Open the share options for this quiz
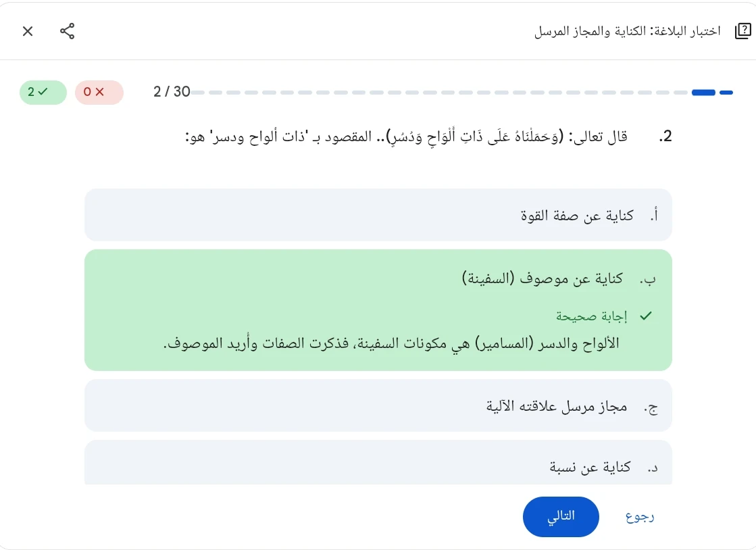This screenshot has height=550, width=756. 68,31
